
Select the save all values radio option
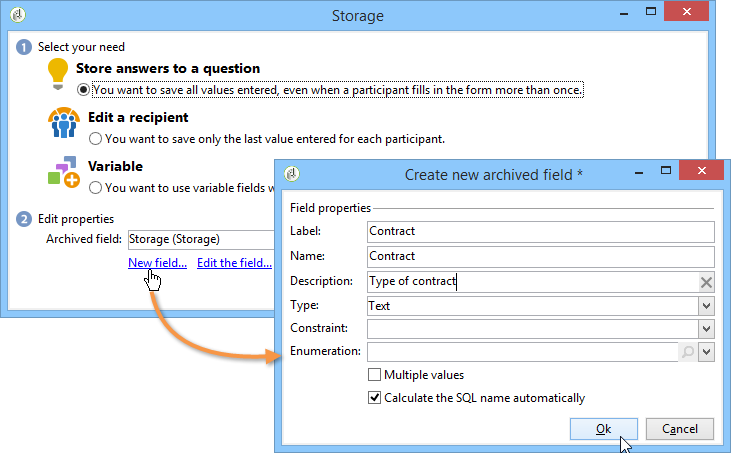[84, 90]
